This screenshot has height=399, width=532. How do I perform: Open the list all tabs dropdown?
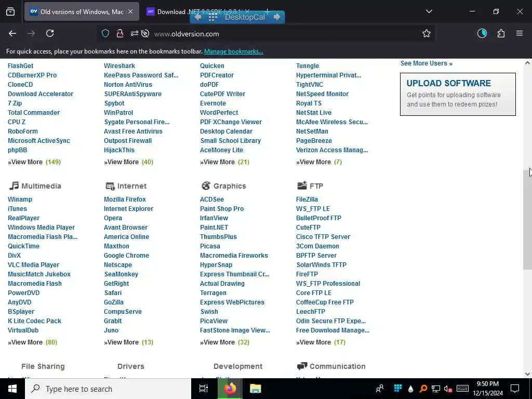click(x=429, y=11)
